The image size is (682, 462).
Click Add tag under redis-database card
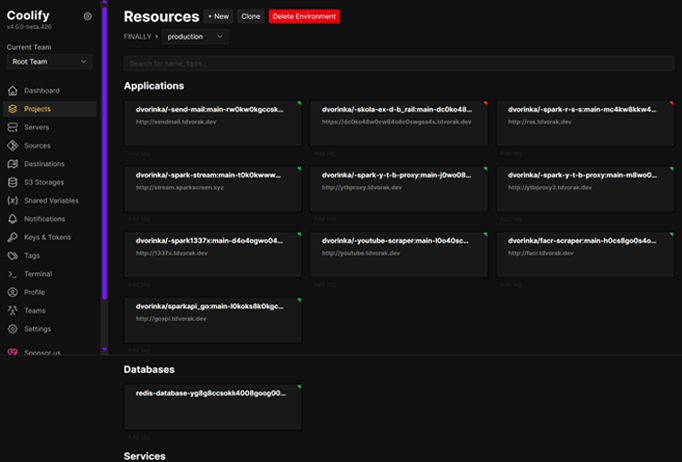coord(139,437)
